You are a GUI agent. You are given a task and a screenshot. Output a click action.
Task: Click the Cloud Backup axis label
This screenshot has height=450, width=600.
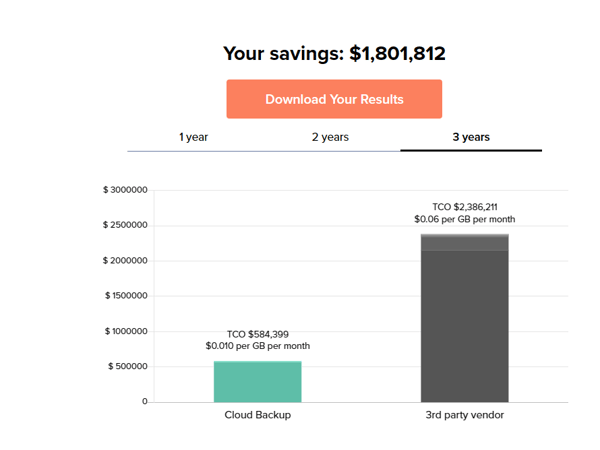tap(258, 415)
